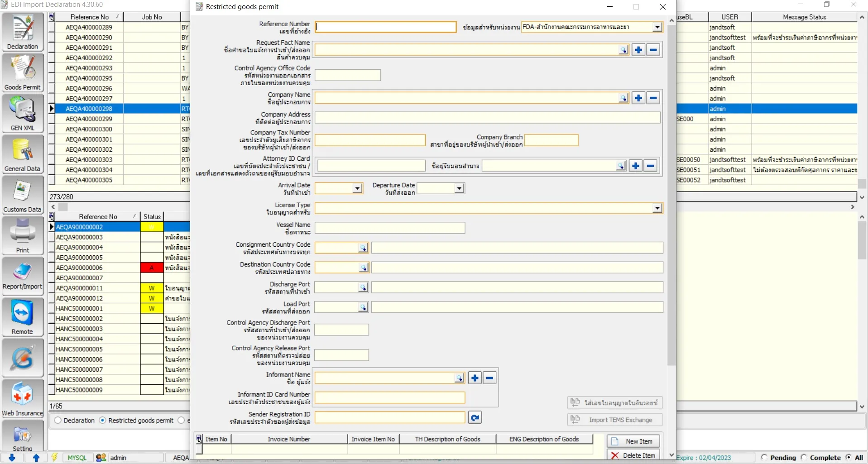This screenshot has width=868, height=464.
Task: Open the Declaration sidebar icon
Action: point(23,32)
